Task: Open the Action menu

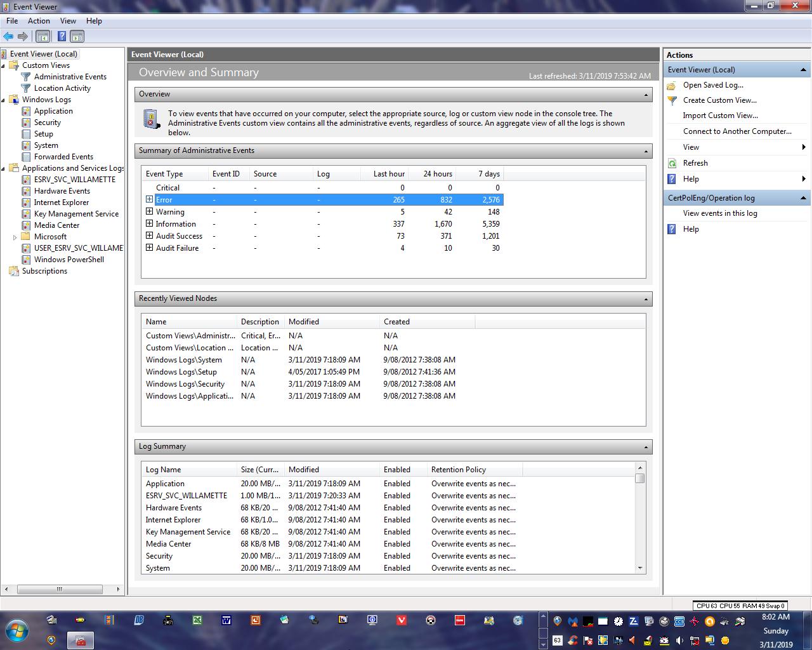Action: [39, 21]
